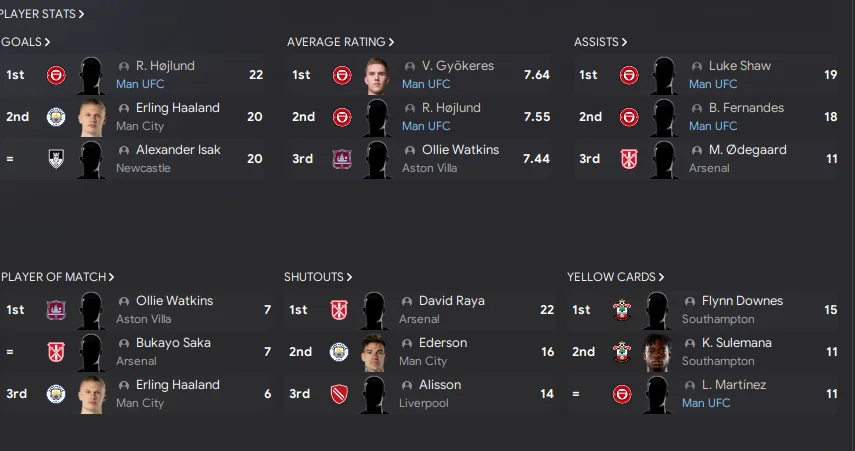855x451 pixels.
Task: Click K. Sulemana's player portrait
Action: (658, 352)
